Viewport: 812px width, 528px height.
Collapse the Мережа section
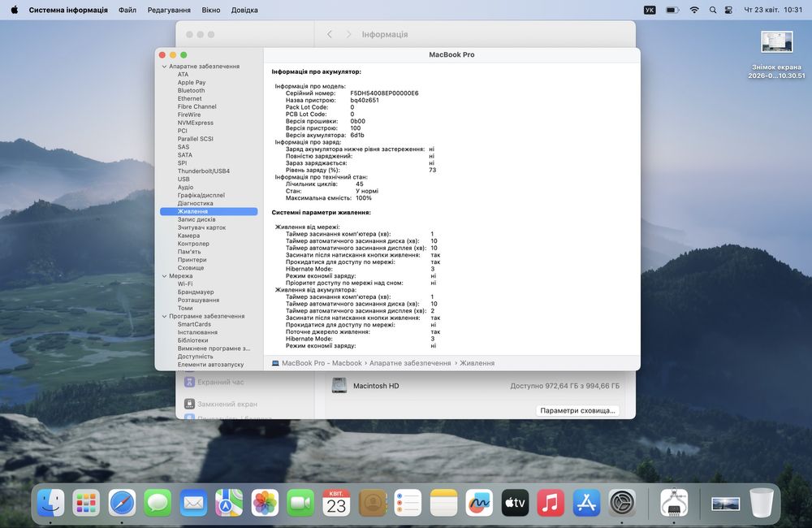coord(164,276)
